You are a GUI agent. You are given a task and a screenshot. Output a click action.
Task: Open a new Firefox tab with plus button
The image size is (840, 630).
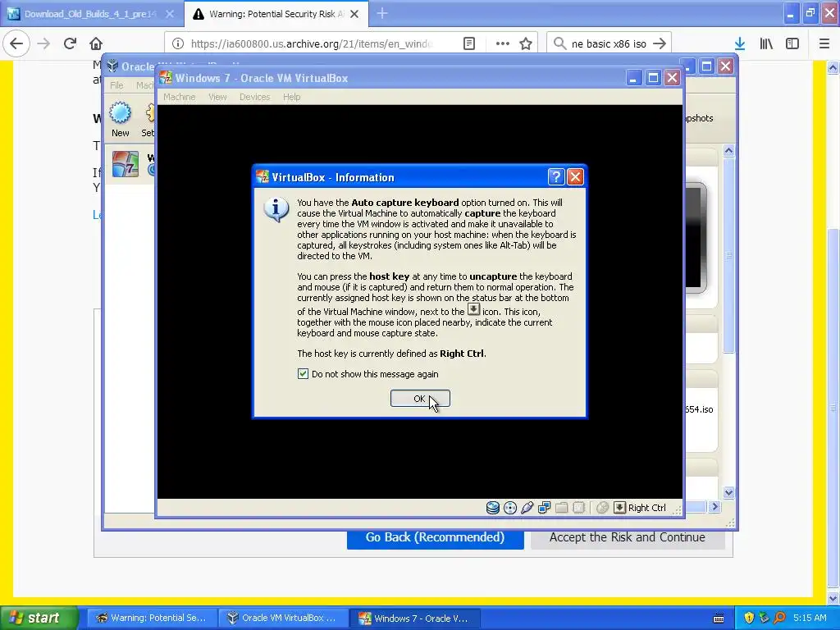[382, 14]
